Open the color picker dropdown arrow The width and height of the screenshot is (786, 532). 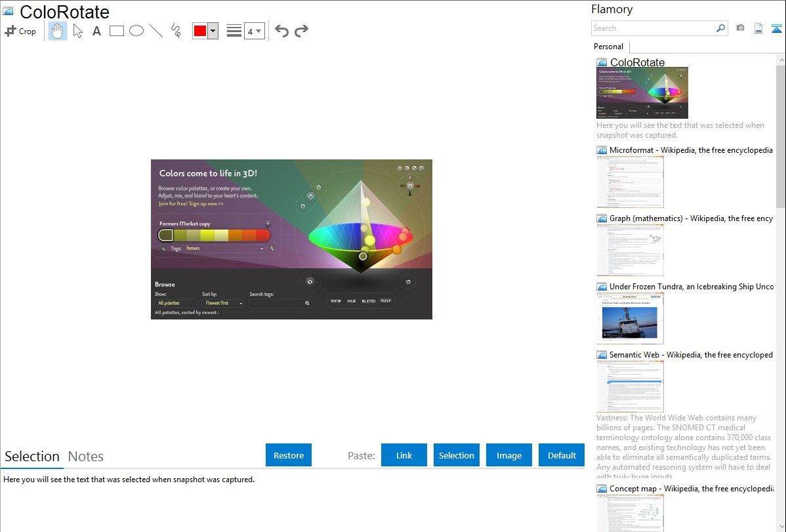(213, 31)
